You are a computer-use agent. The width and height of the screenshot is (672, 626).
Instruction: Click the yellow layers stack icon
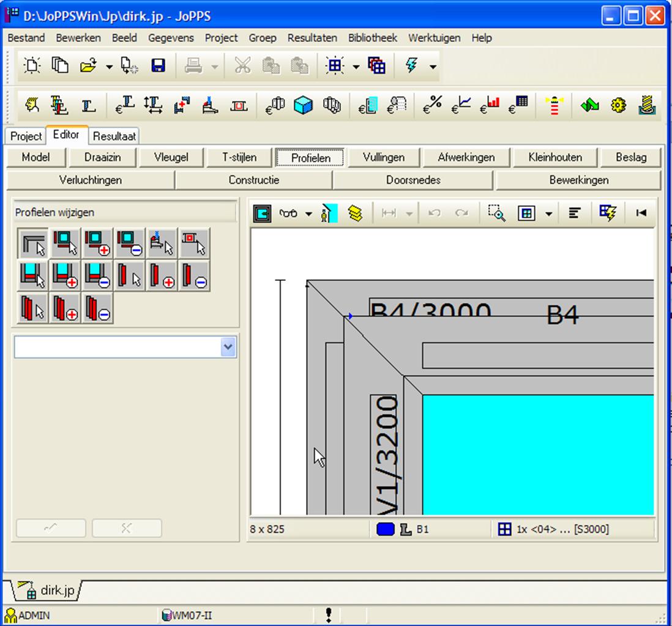pyautogui.click(x=355, y=213)
